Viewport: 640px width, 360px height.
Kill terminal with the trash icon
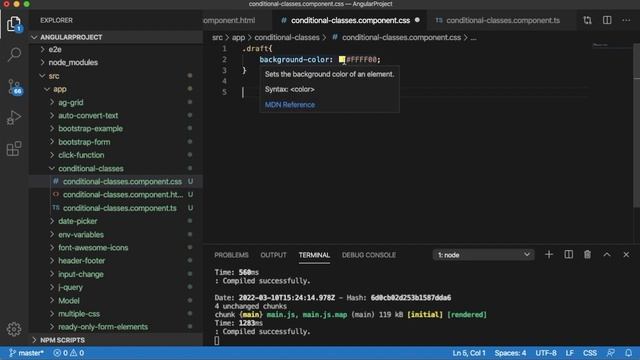pyautogui.click(x=587, y=255)
